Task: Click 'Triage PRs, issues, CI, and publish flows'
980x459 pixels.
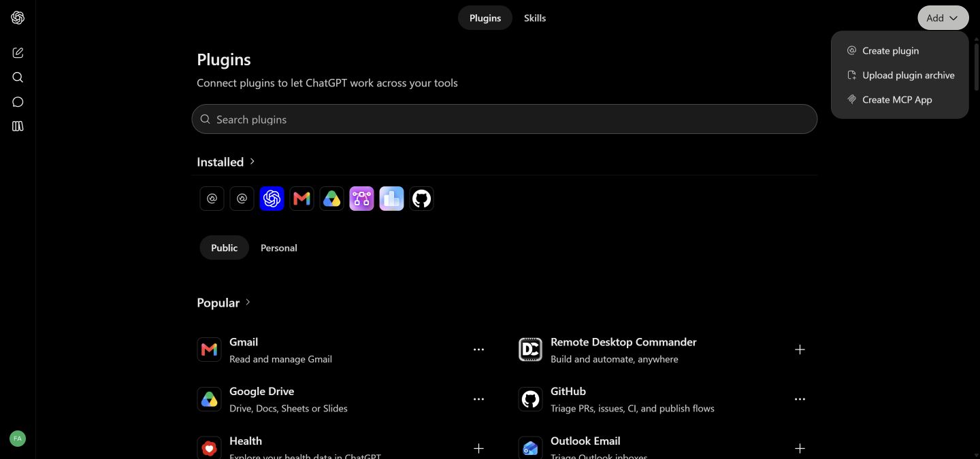Action: (x=632, y=409)
